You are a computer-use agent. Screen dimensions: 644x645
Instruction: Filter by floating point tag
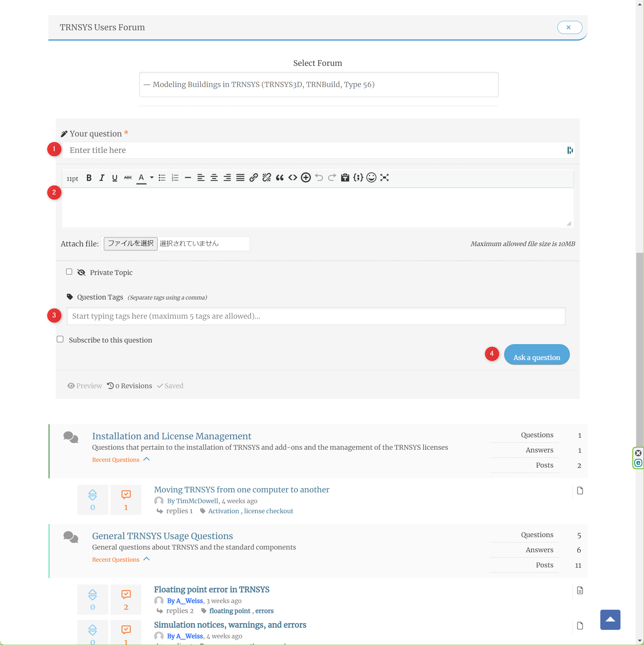[230, 611]
